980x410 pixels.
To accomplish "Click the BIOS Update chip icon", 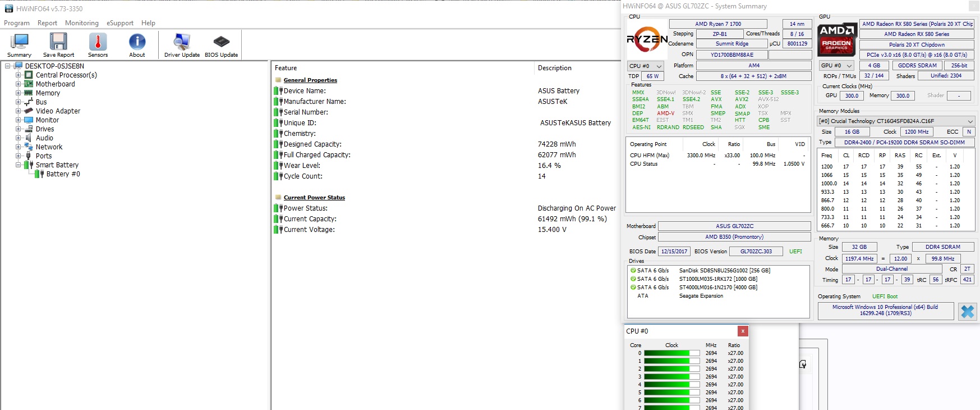I will pyautogui.click(x=222, y=42).
